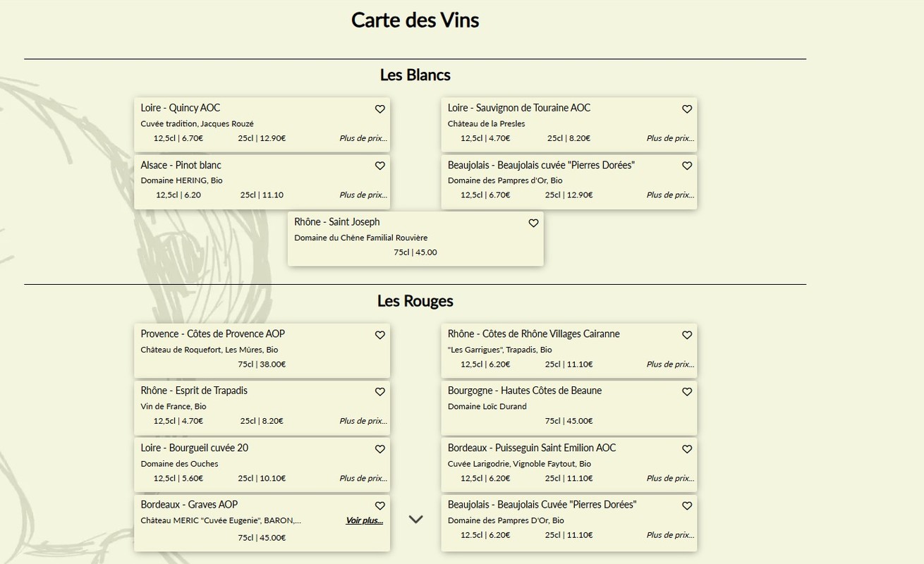Show more prices for Puisseguin Saint Emilion

[671, 478]
